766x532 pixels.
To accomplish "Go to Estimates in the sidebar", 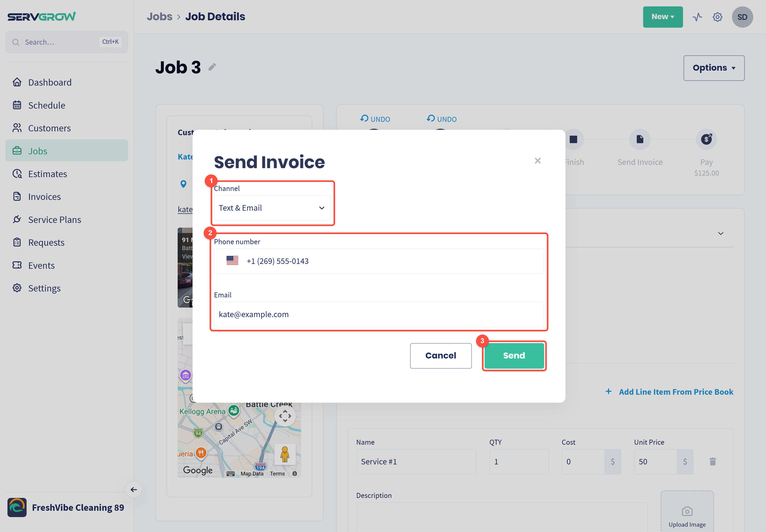I will (x=47, y=174).
